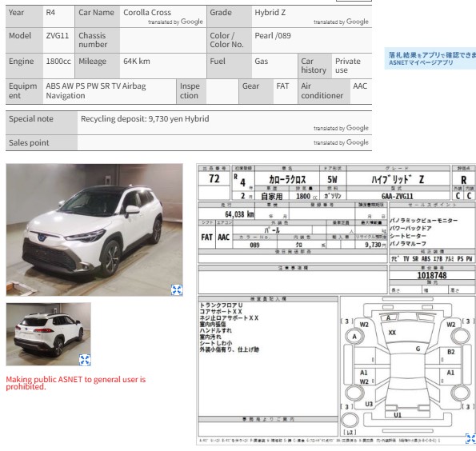The image size is (476, 451).
Task: Select the Recycling deposit special note text
Action: (x=145, y=118)
